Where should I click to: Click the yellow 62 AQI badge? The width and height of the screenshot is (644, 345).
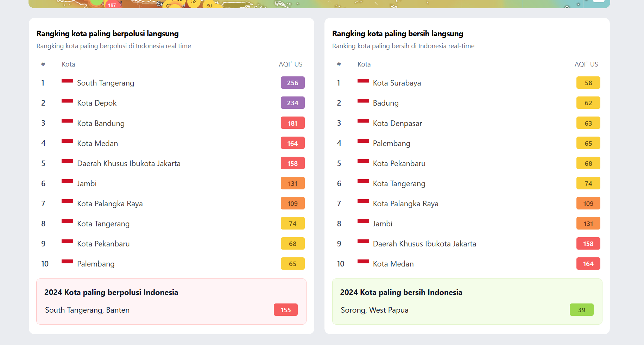pyautogui.click(x=588, y=103)
